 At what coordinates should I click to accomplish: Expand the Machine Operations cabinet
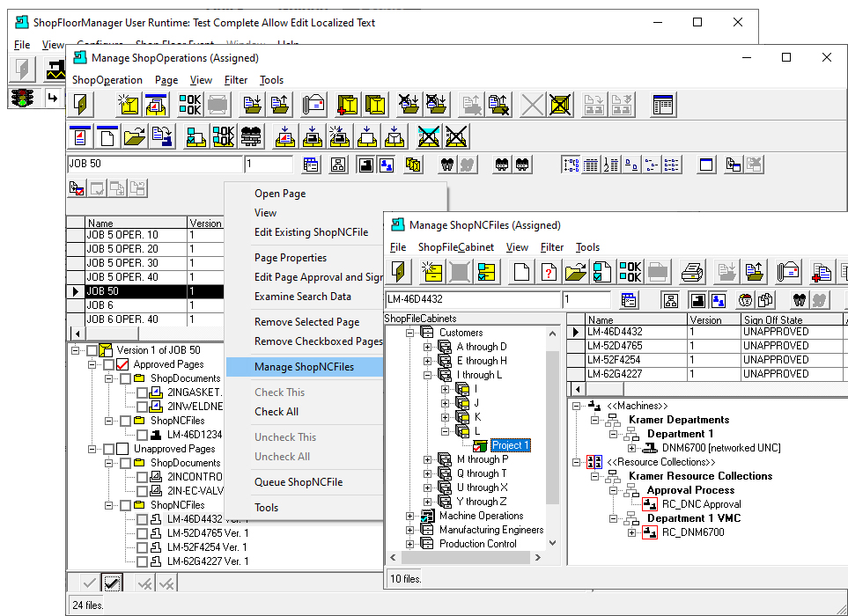410,516
